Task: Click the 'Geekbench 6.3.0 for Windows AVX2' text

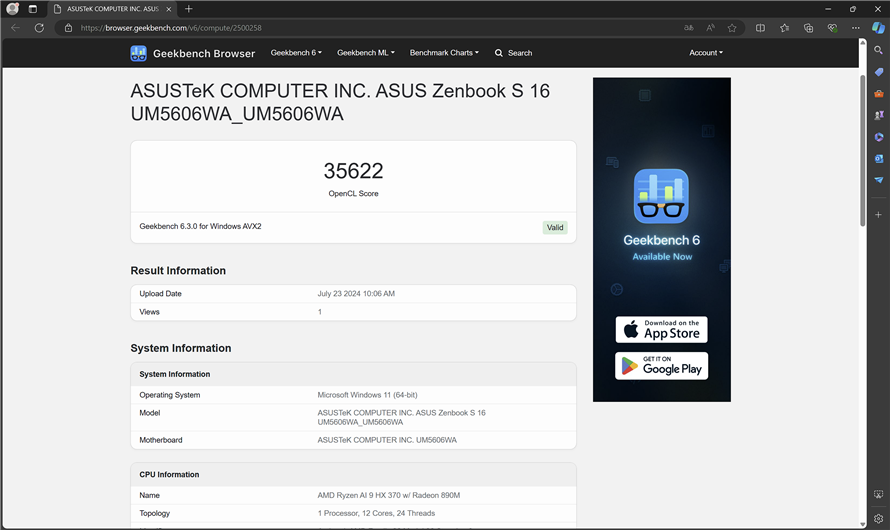Action: click(200, 226)
